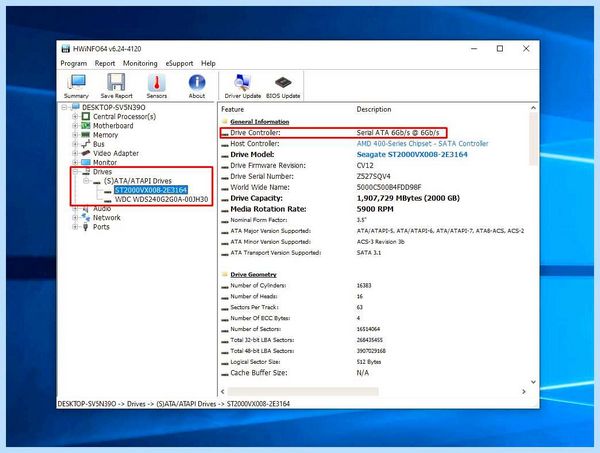Viewport: 600px width, 453px height.
Task: Click the horizontal scrollbar right arrow
Action: (523, 391)
